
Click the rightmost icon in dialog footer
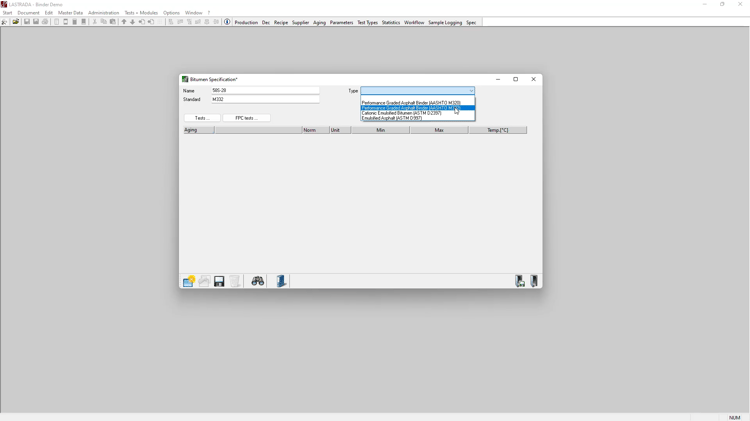point(536,282)
